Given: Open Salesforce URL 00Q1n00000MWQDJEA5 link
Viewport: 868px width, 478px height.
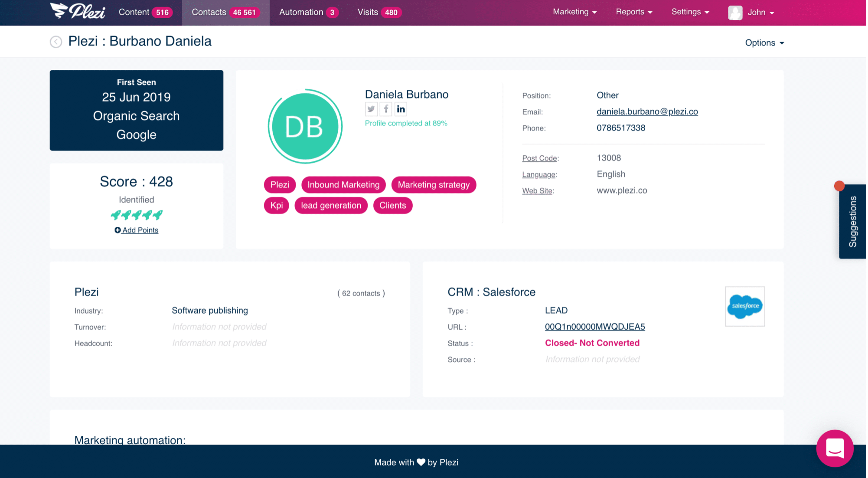Looking at the screenshot, I should [595, 327].
